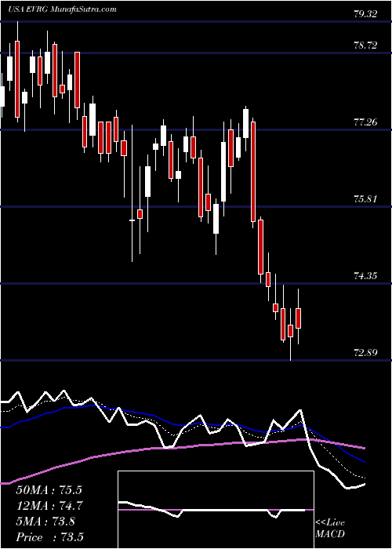The width and height of the screenshot is (392, 549).
Task: Select the 75.81 price level label
Action: tap(365, 199)
